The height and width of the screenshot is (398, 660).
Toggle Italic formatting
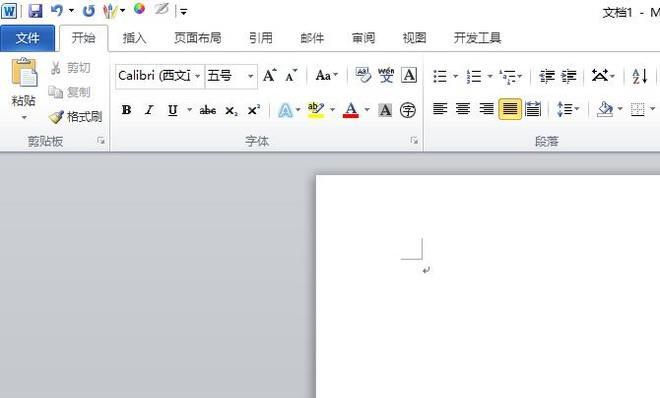[x=149, y=110]
